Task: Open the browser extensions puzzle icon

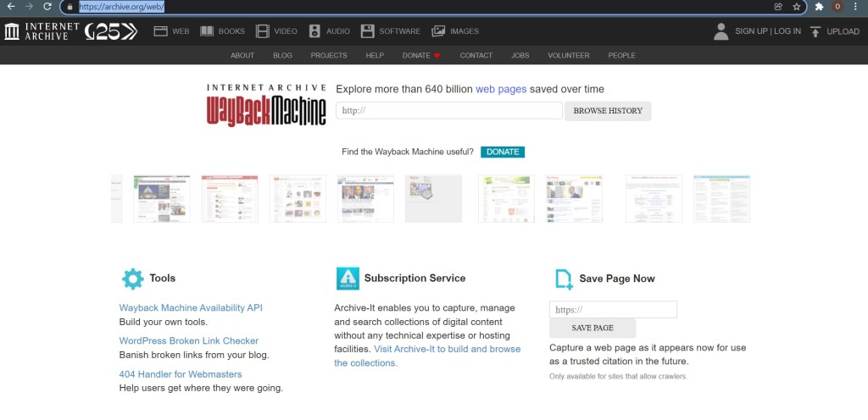Action: [x=819, y=6]
